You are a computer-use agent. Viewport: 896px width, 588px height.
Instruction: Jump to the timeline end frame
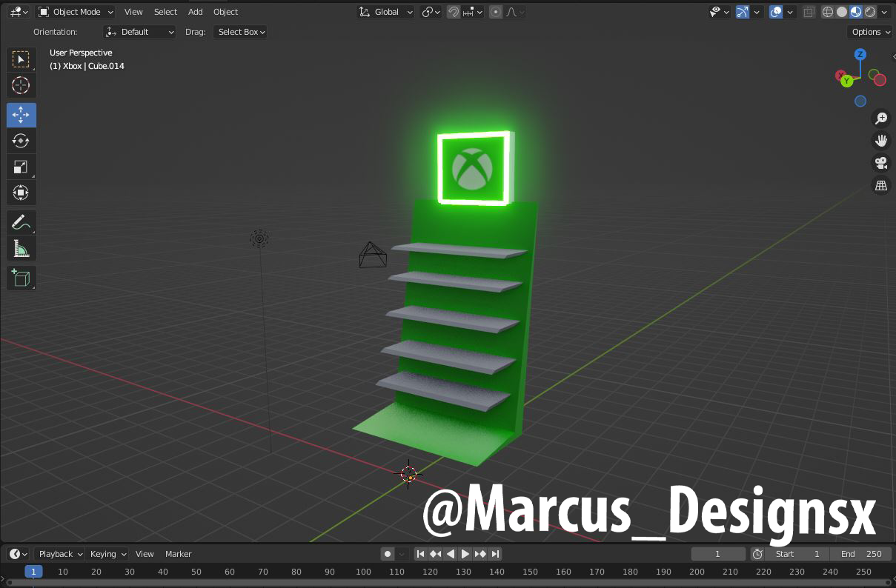[x=495, y=554]
